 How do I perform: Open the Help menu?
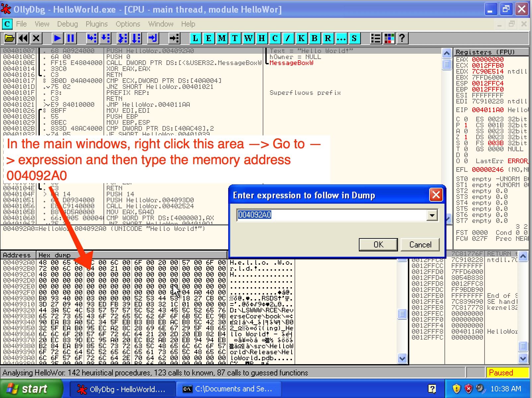pyautogui.click(x=188, y=24)
